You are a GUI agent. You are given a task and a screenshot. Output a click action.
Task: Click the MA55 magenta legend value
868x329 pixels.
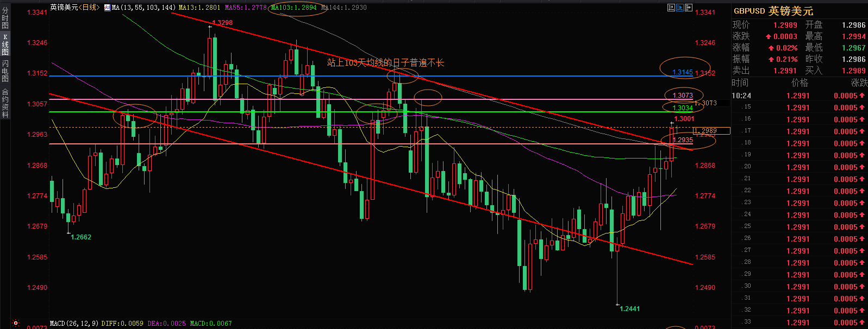pyautogui.click(x=246, y=8)
